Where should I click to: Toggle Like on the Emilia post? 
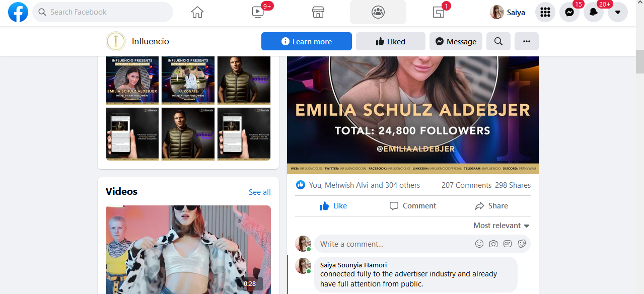tap(333, 206)
